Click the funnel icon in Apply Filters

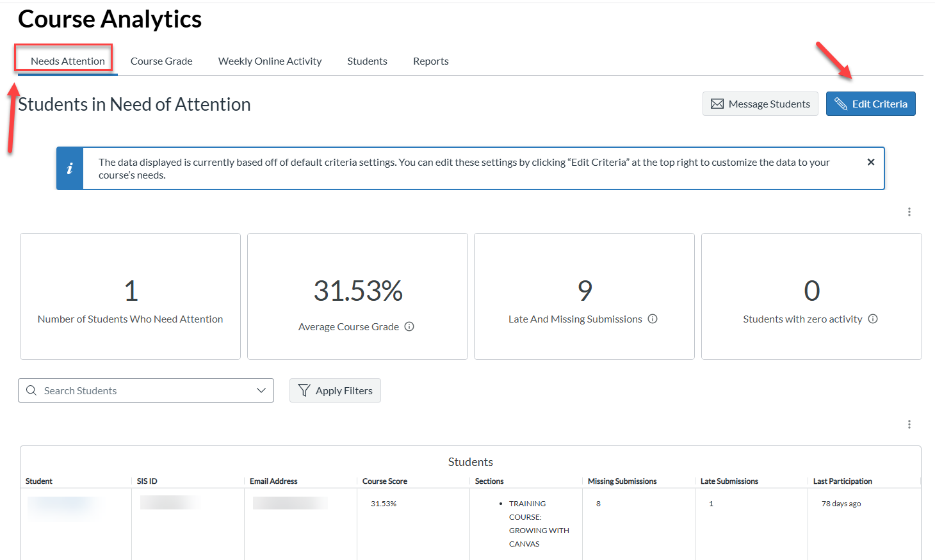coord(304,390)
